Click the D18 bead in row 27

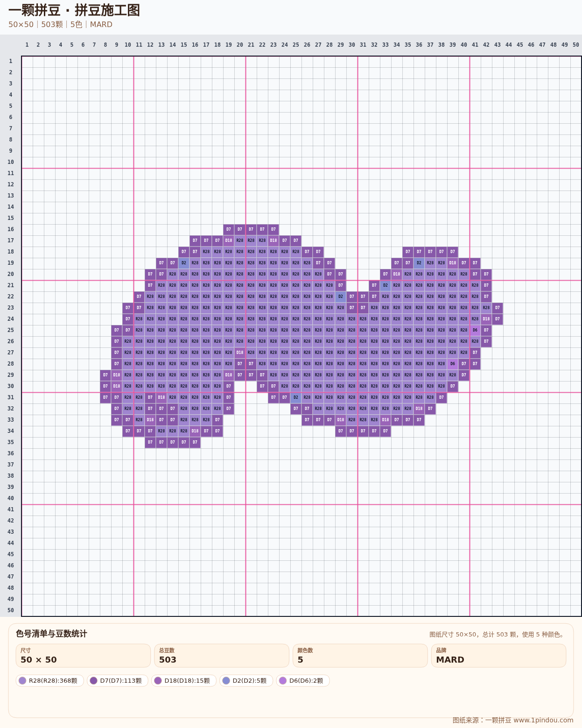[x=240, y=353]
